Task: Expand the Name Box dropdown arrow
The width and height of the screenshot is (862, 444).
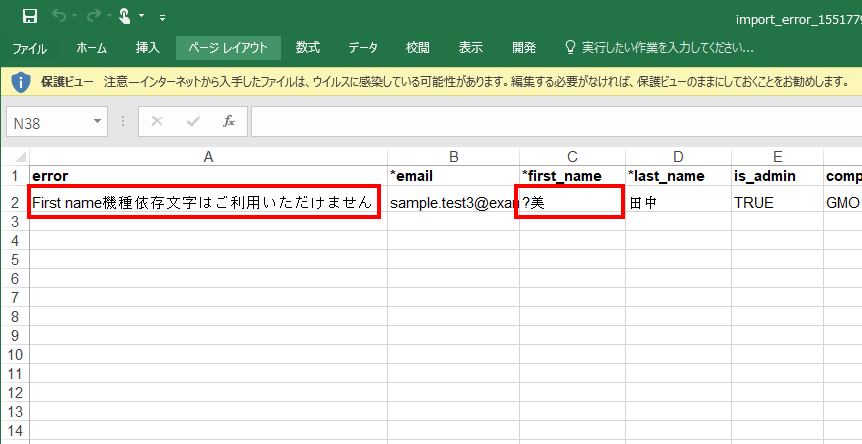Action: point(97,121)
